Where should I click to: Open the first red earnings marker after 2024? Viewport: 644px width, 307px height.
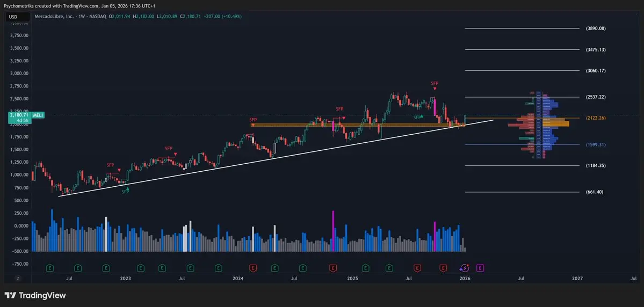[x=253, y=268]
